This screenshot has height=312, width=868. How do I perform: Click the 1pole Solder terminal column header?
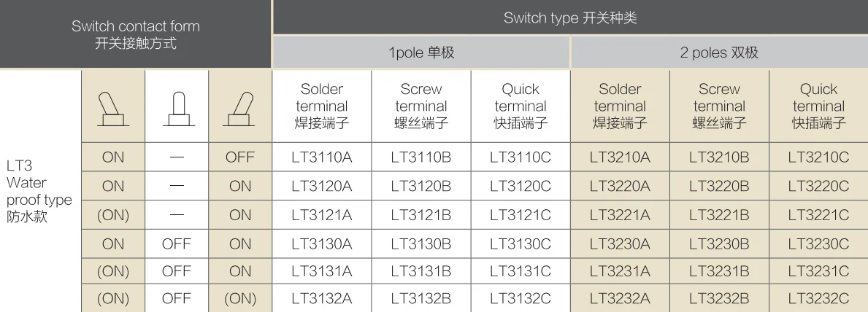pos(322,106)
